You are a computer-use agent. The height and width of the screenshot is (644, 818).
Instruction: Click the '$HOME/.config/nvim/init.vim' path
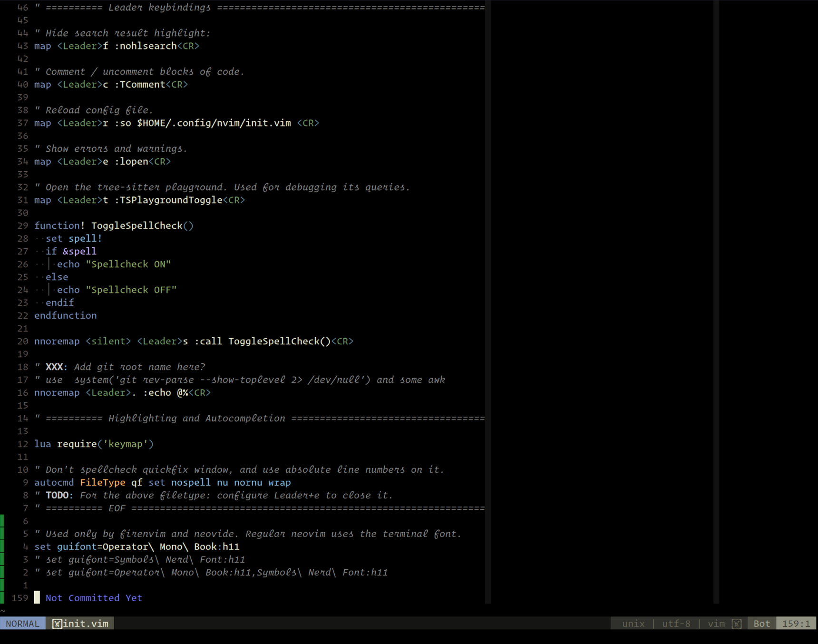point(214,123)
